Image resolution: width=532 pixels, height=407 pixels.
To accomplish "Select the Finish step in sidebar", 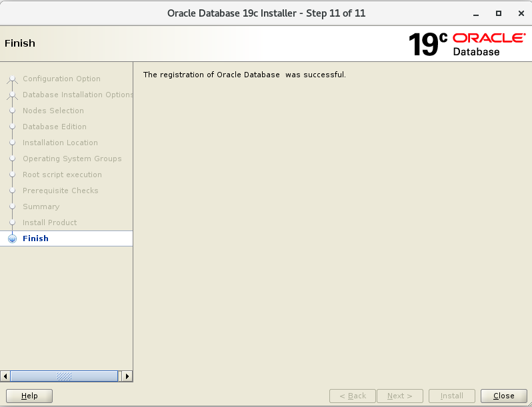I will [x=66, y=238].
